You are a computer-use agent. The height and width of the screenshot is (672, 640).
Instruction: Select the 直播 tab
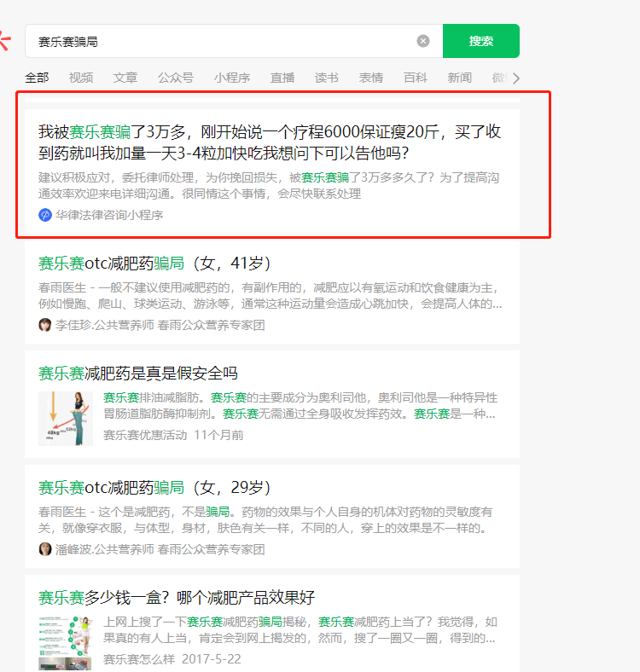(x=282, y=78)
